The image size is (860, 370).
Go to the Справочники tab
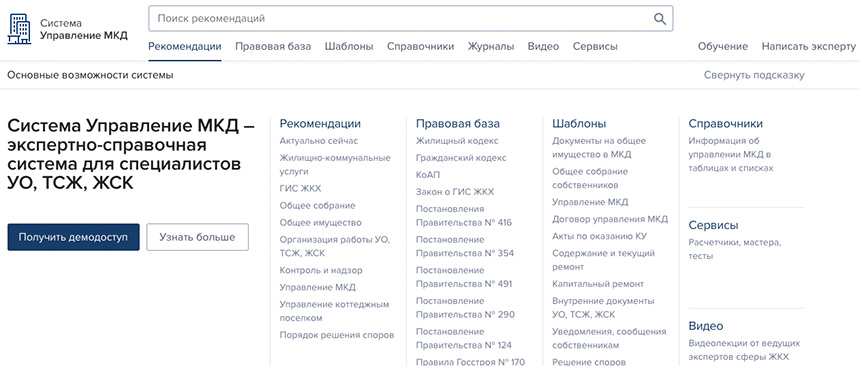click(421, 47)
